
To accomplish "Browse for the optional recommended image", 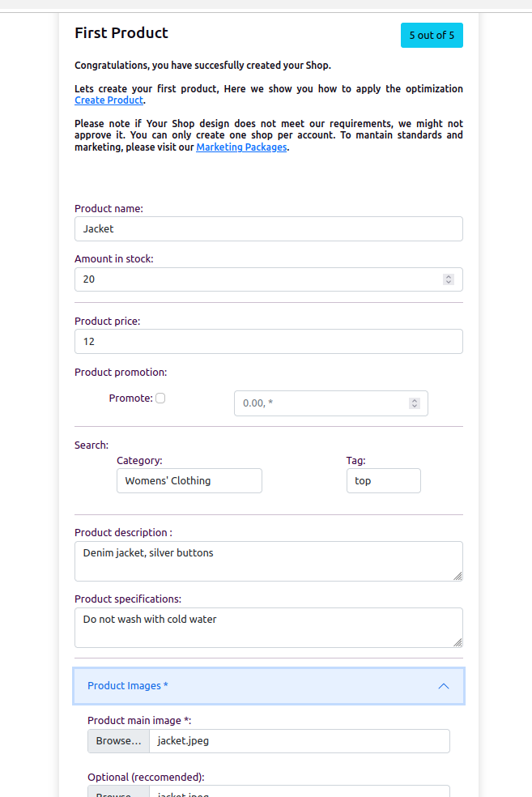I will pyautogui.click(x=118, y=792).
